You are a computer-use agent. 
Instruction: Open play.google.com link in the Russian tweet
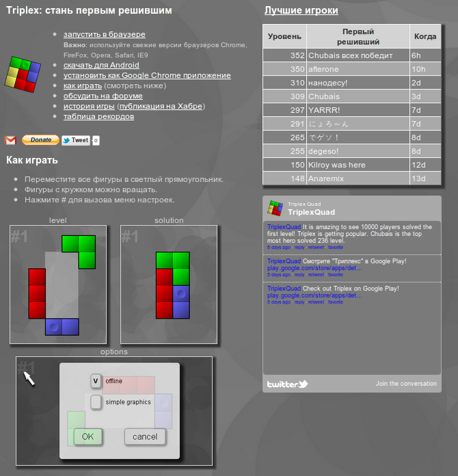pos(314,268)
